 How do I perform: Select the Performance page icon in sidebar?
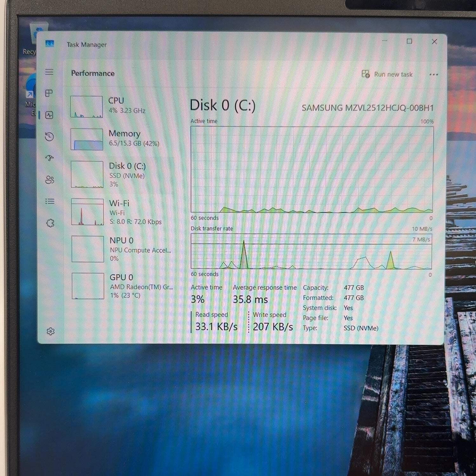pyautogui.click(x=50, y=115)
